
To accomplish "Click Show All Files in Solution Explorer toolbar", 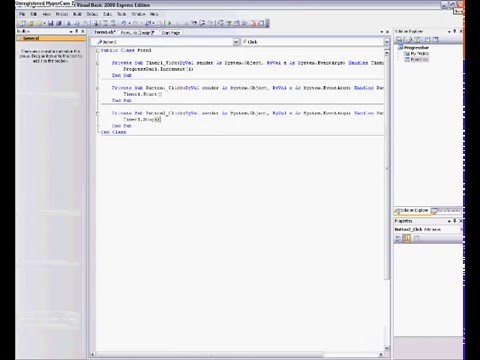I will 409,40.
